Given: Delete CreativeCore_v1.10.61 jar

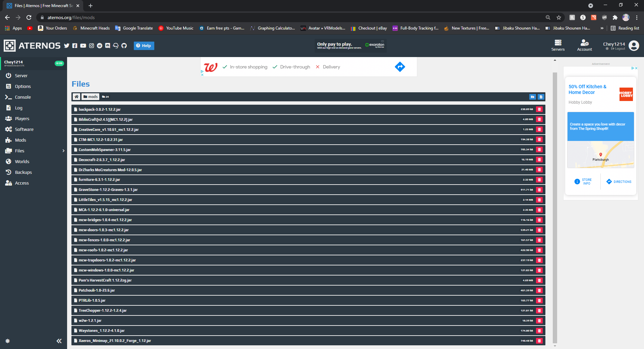Looking at the screenshot, I should tap(539, 130).
